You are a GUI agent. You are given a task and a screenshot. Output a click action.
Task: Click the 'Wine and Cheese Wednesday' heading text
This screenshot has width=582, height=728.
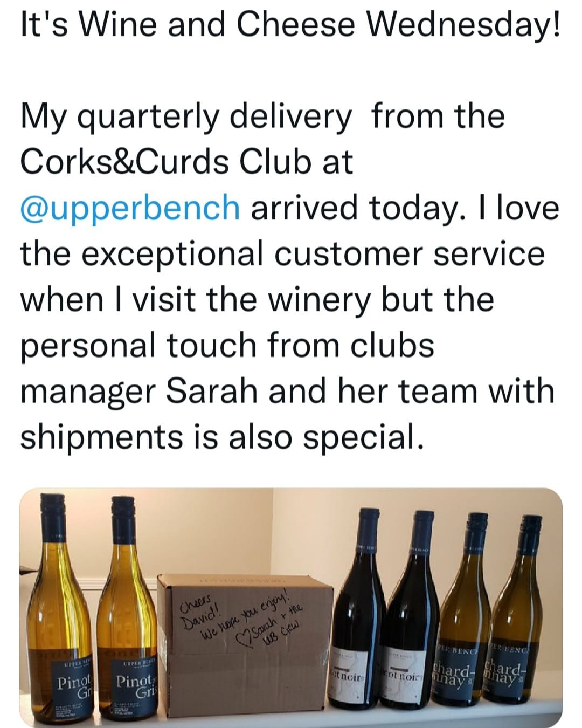pos(290,25)
